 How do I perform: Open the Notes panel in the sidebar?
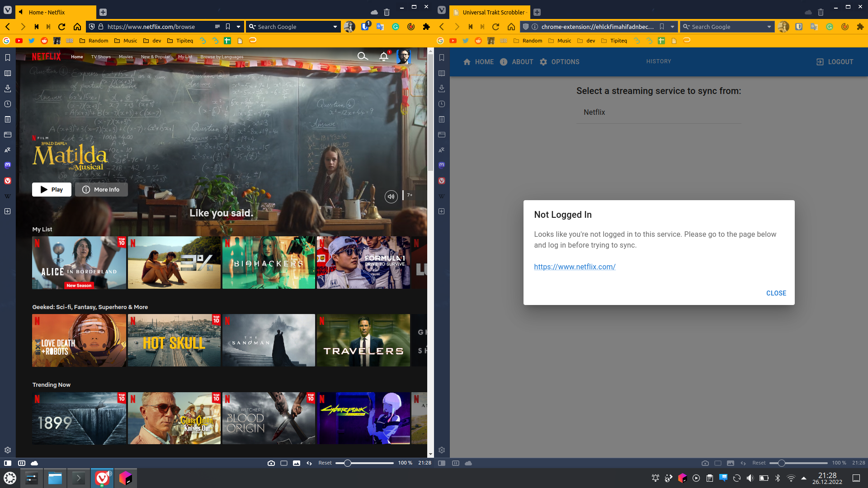(7, 119)
